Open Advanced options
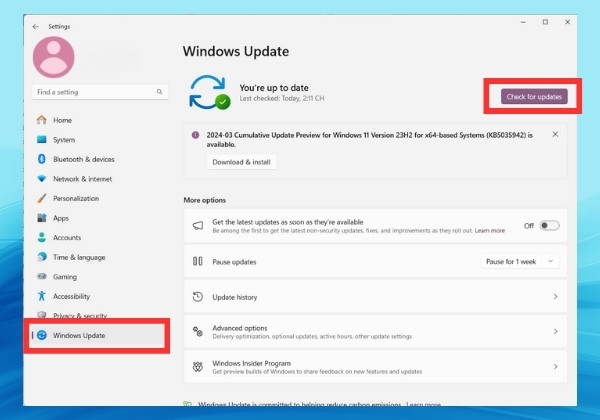 coord(375,332)
